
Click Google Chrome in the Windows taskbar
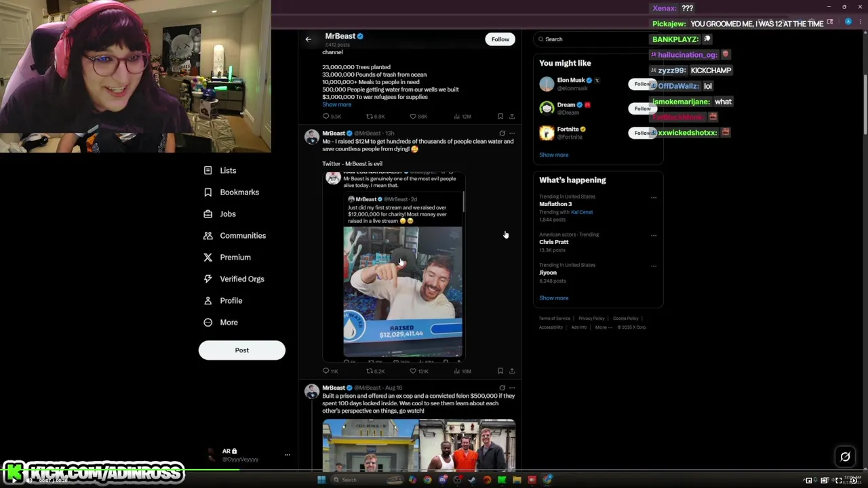pos(427,480)
